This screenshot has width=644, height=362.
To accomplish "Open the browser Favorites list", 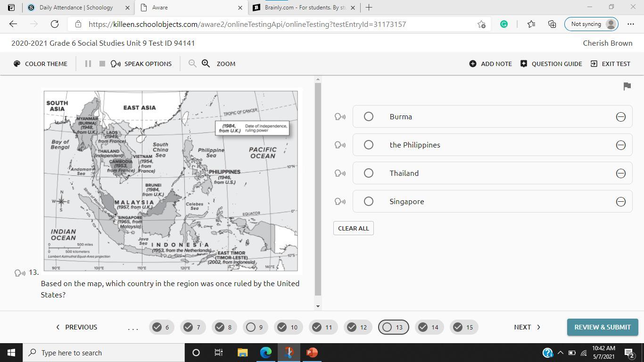I will (531, 24).
